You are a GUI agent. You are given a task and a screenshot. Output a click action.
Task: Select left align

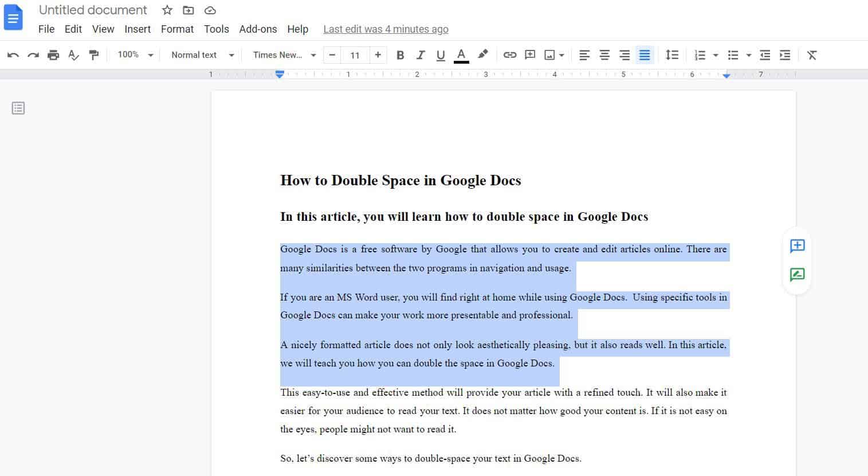pos(584,55)
